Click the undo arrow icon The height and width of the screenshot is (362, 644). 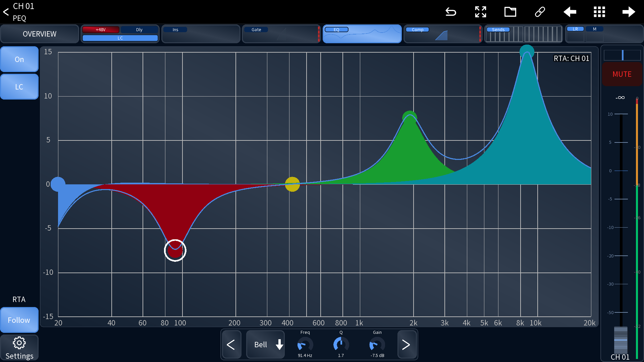click(451, 12)
